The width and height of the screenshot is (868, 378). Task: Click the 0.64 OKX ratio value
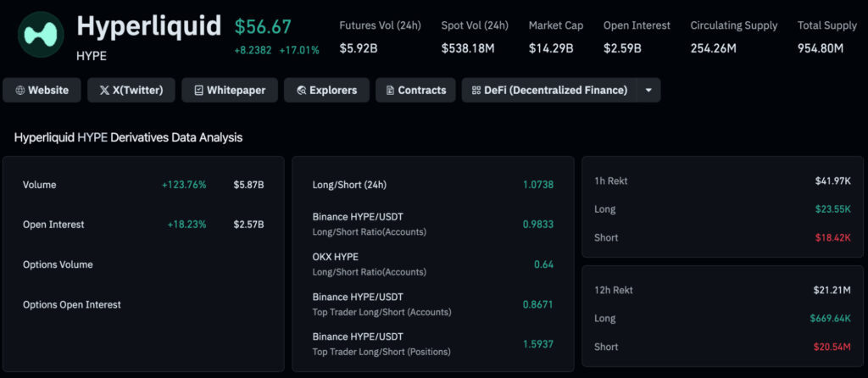click(x=543, y=264)
